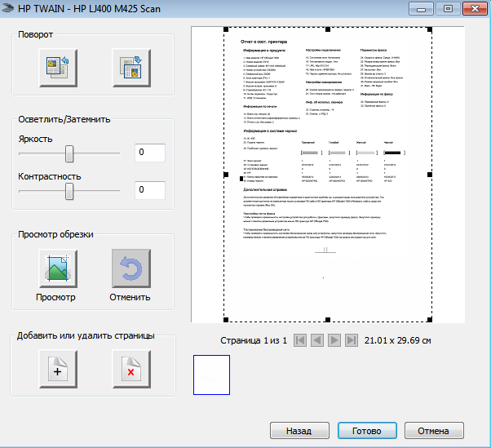Screen dimensions: 491x448
Task: Click the Яркость value input field
Action: [x=150, y=153]
